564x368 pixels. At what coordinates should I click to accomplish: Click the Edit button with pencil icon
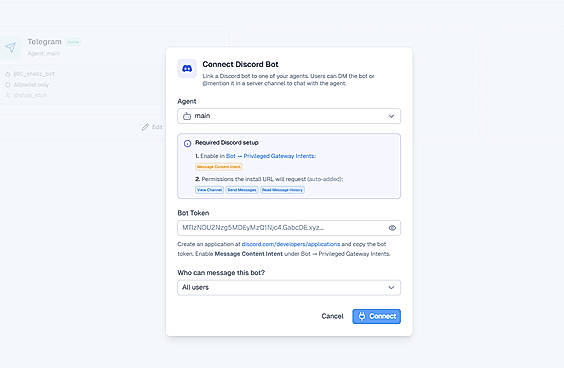coord(152,127)
